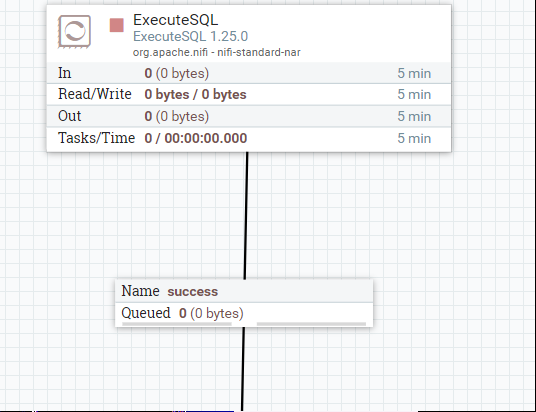Click the ExecuteSQL 1.25.0 version text
Screen dimensions: 536x412
190,36
